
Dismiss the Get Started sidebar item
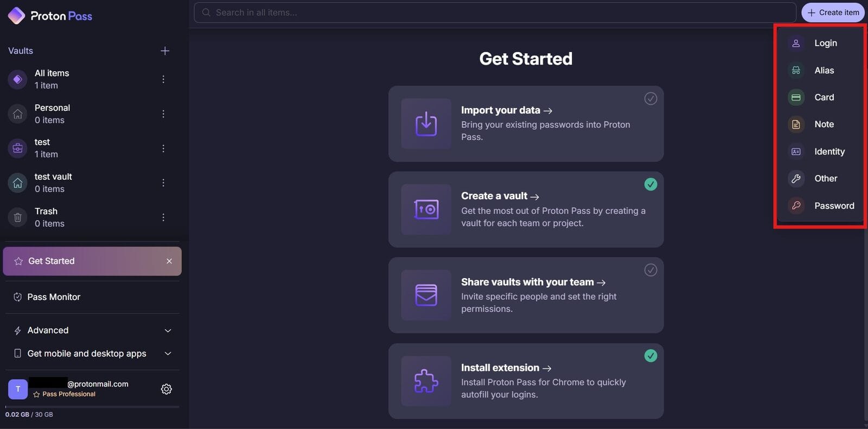click(169, 261)
